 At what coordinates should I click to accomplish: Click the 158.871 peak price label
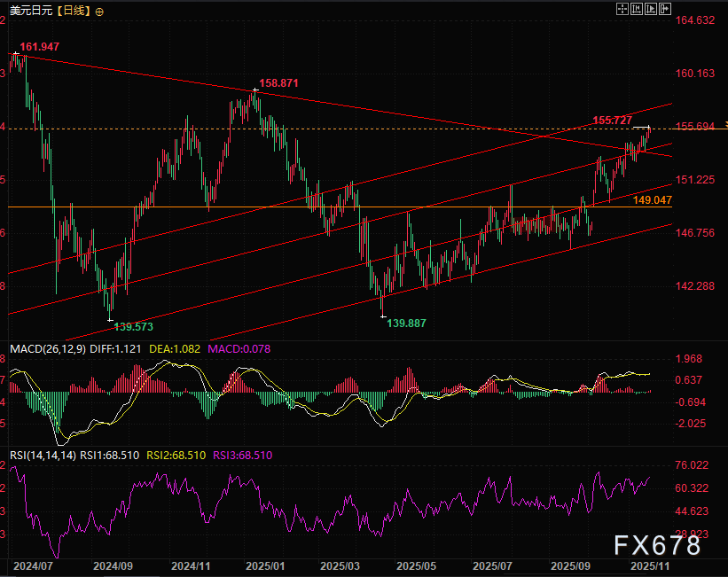pos(278,82)
